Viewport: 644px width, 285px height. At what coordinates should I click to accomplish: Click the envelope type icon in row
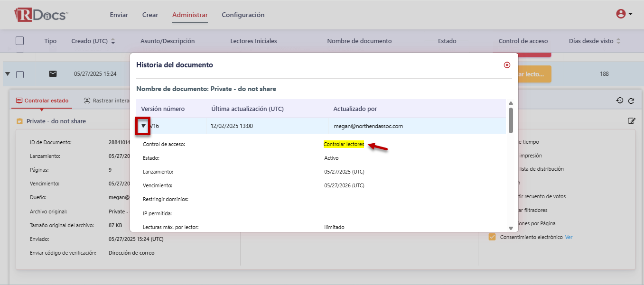coord(53,74)
